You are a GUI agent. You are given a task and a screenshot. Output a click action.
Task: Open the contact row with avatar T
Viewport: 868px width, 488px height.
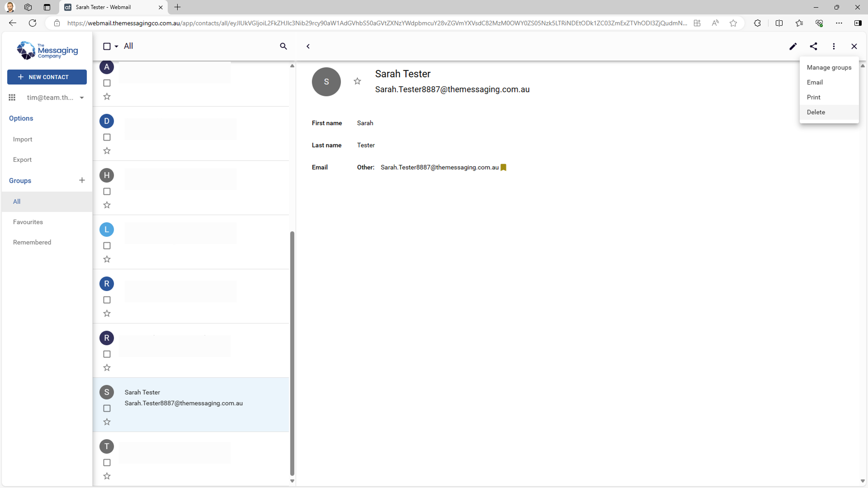point(191,459)
